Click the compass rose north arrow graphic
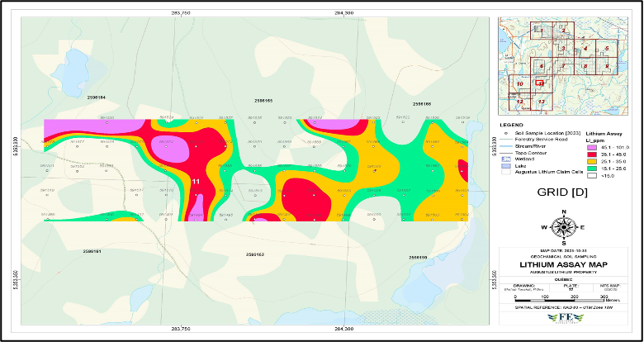Viewport: 644px width, 342px height. click(x=563, y=227)
